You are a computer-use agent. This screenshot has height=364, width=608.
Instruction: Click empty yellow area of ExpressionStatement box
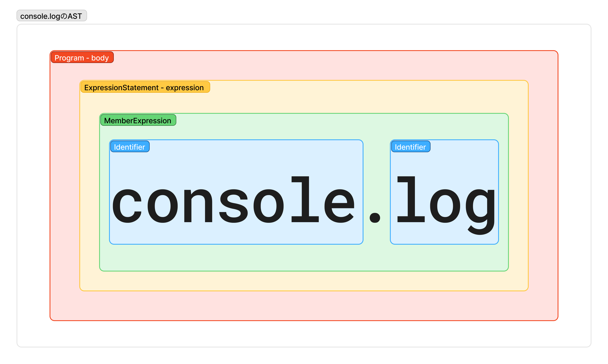point(304,281)
